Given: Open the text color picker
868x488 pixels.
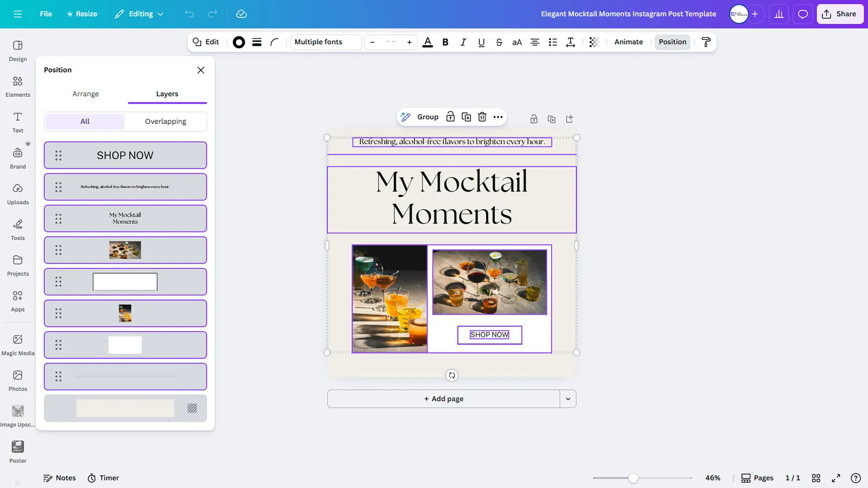Looking at the screenshot, I should tap(427, 42).
